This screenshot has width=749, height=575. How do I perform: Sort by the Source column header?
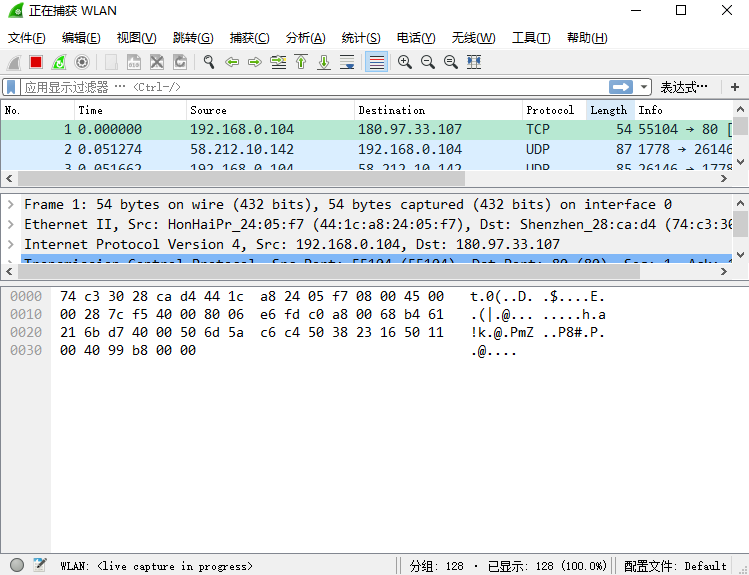pyautogui.click(x=270, y=110)
